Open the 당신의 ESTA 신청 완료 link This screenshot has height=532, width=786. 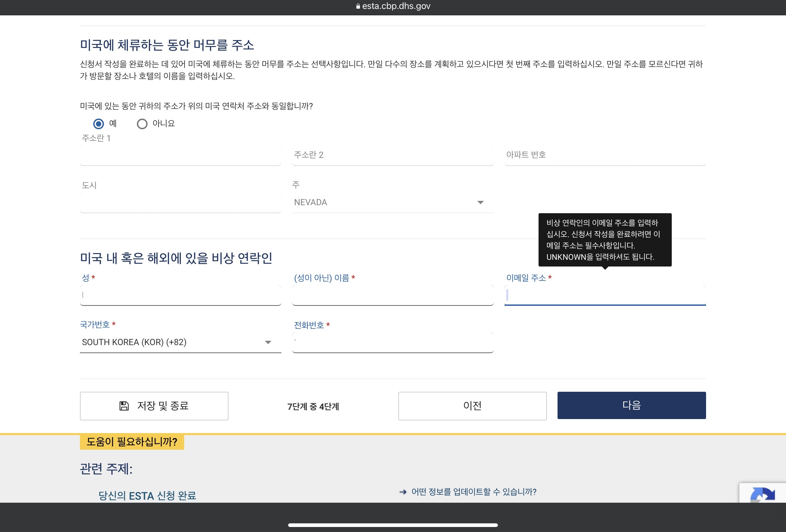point(147,495)
